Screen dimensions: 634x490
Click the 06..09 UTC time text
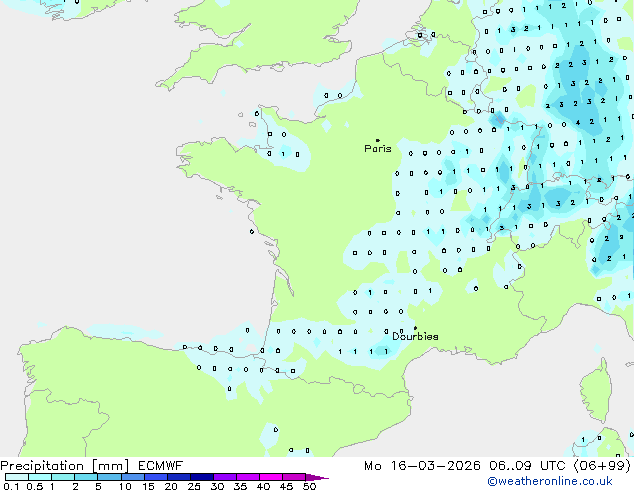point(526,466)
